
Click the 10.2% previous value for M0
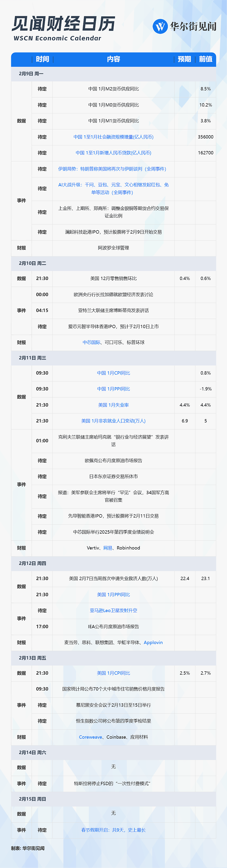click(x=205, y=105)
